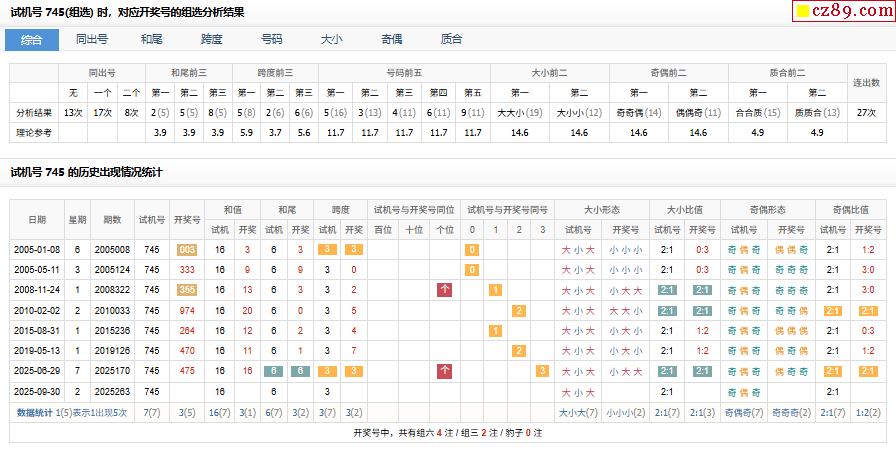Click the date 2010-02-02
Screen dimensions: 896x450
(37, 311)
